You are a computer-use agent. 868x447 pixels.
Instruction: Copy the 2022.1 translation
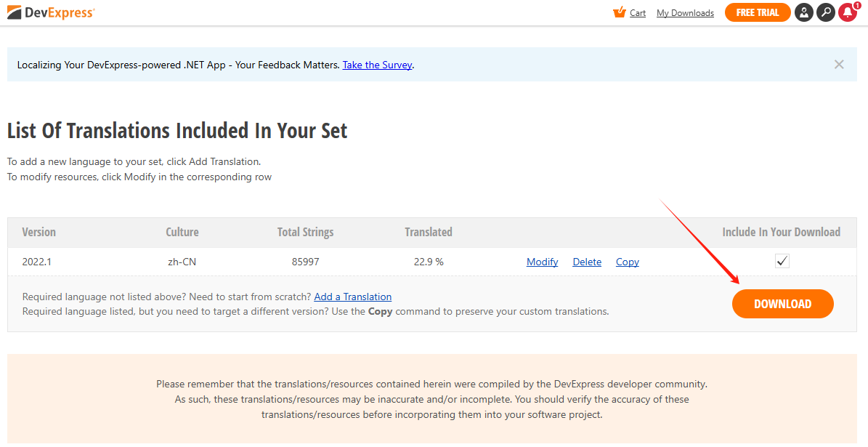(627, 262)
